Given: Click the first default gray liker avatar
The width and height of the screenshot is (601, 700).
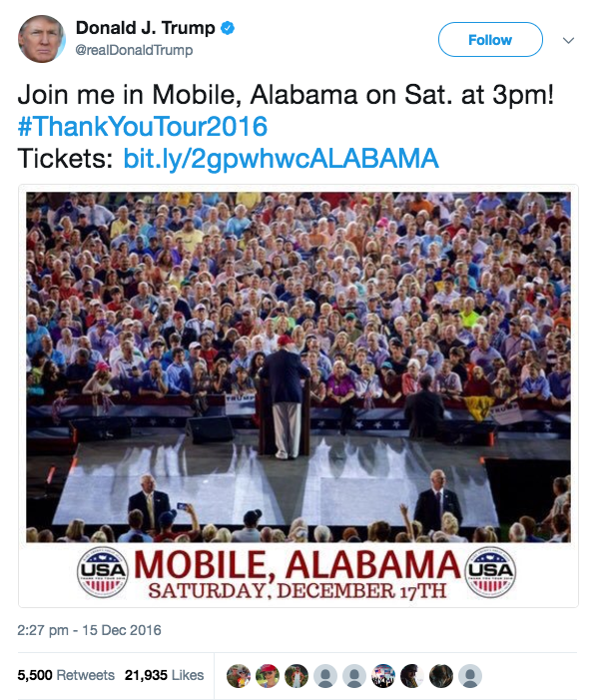Looking at the screenshot, I should pos(324,676).
